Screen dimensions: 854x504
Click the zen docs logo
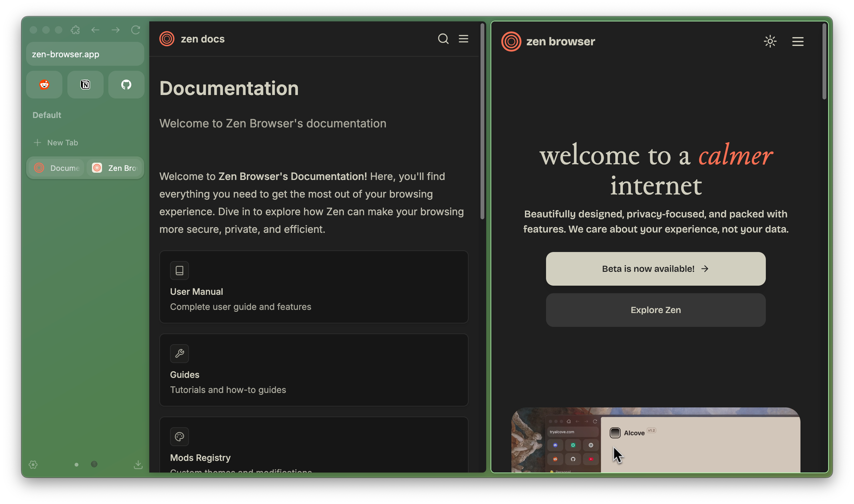coord(167,39)
